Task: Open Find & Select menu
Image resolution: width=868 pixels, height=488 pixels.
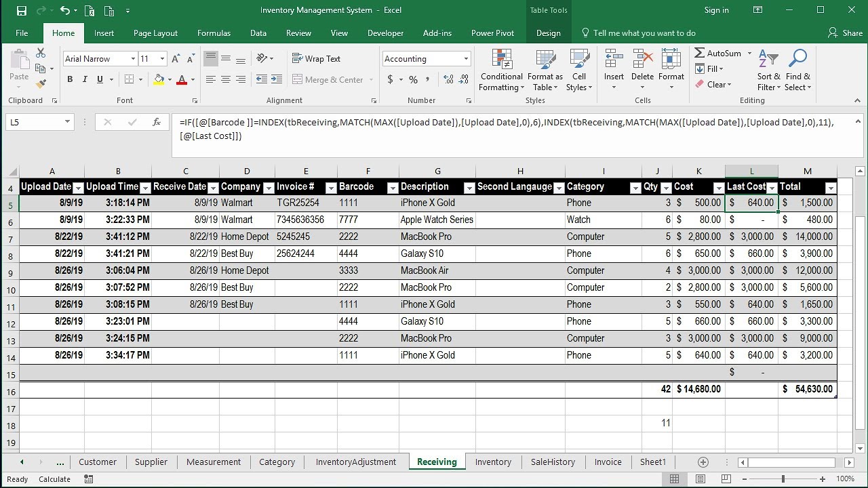Action: click(798, 70)
